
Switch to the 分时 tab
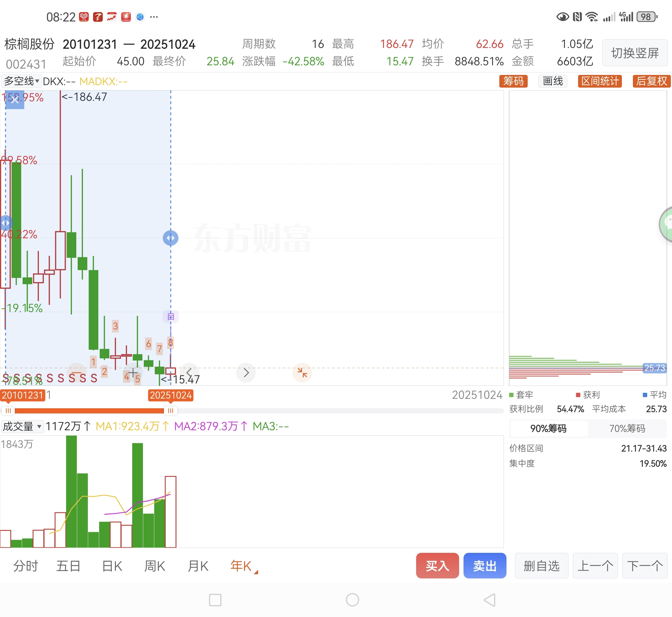point(26,566)
